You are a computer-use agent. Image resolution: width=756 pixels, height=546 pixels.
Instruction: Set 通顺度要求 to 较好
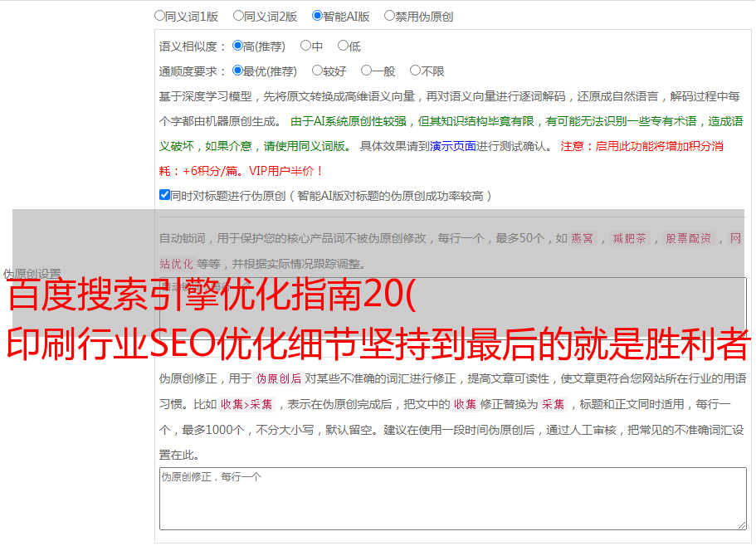pos(317,71)
